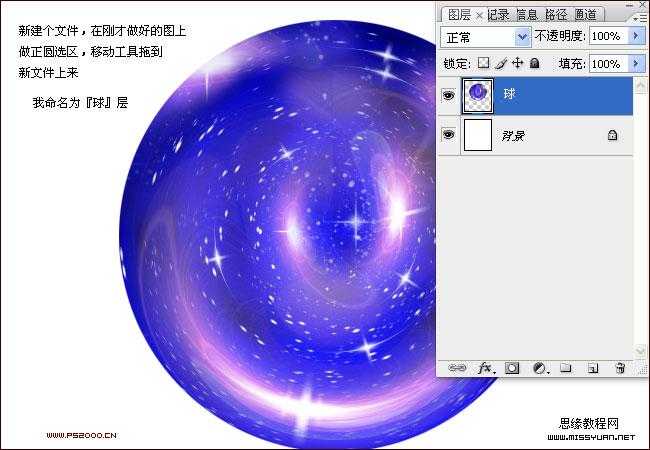650x450 pixels.
Task: Create a new layer group
Action: (x=566, y=368)
